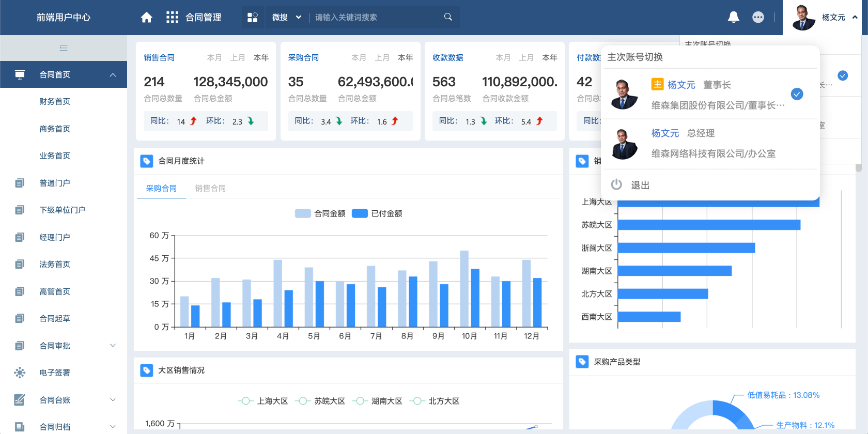Click the 经理门户 document icon
Viewport: 868px width, 434px height.
[20, 237]
